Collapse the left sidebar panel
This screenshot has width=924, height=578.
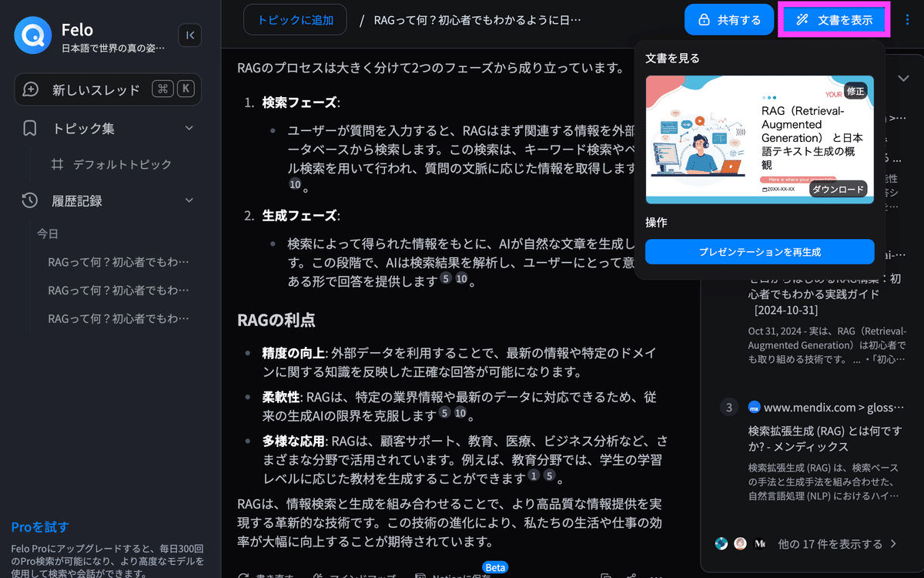click(x=189, y=35)
